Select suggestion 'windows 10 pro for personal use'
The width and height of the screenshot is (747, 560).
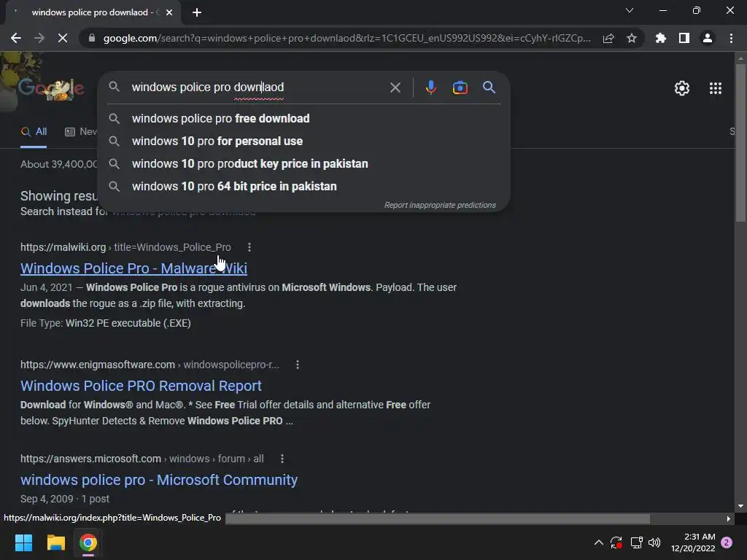coord(303,141)
